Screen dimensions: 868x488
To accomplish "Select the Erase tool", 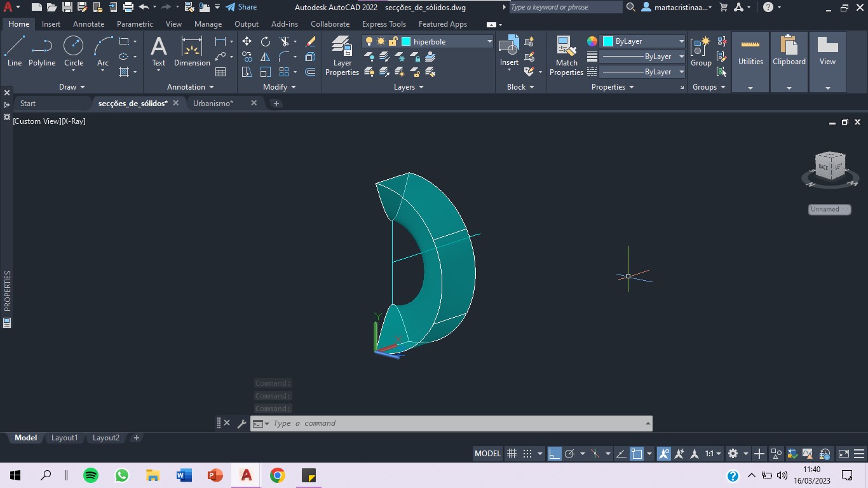I will pyautogui.click(x=310, y=41).
